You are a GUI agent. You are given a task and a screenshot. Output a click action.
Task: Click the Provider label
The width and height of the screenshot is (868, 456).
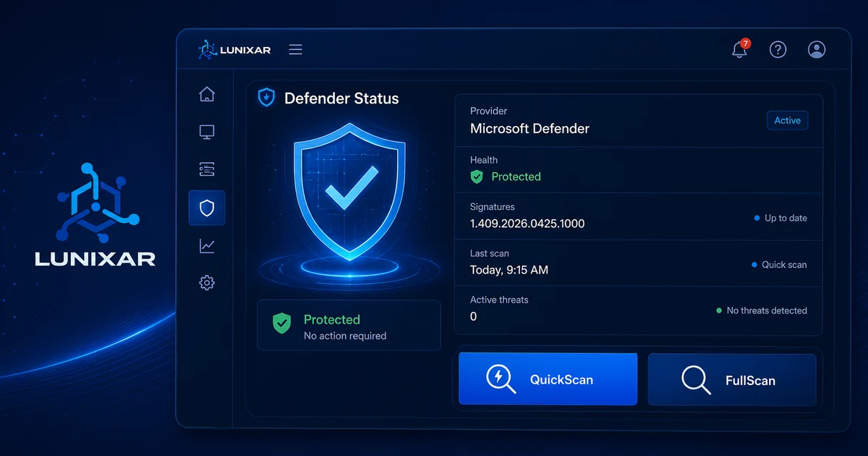488,111
